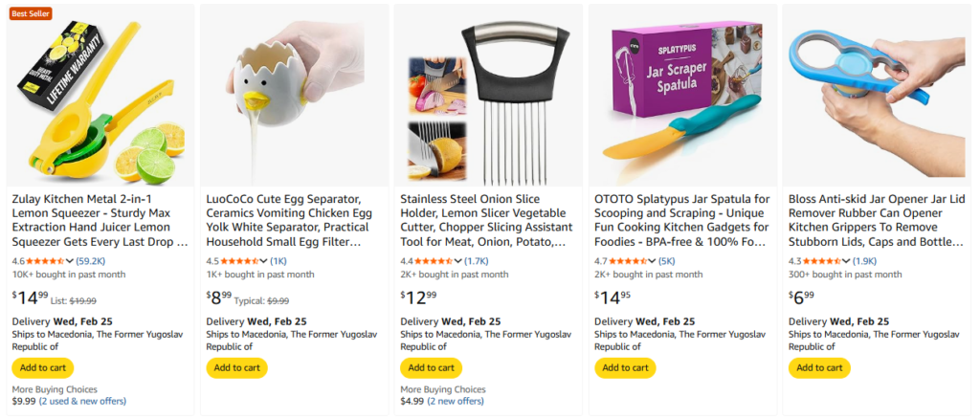Add the onion slice holder to cart
Viewport: 980px width, 419px height.
[x=431, y=367]
